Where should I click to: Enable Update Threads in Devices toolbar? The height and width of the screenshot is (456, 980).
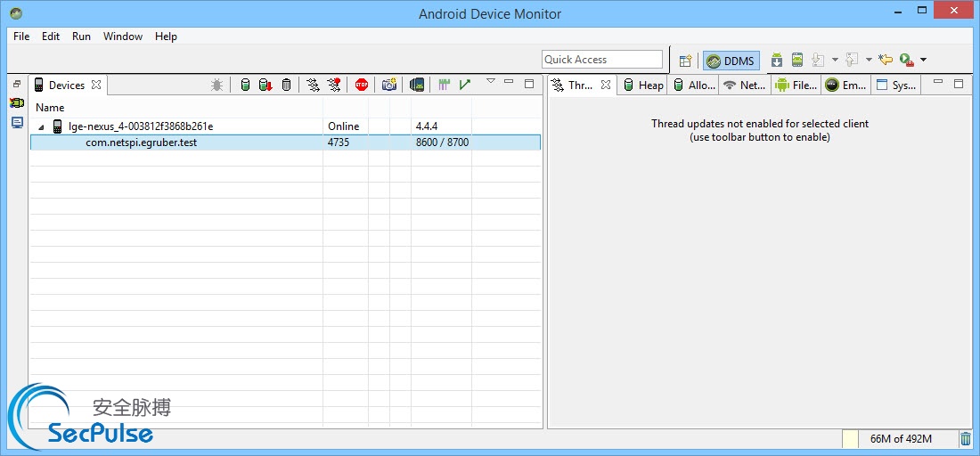click(x=313, y=85)
